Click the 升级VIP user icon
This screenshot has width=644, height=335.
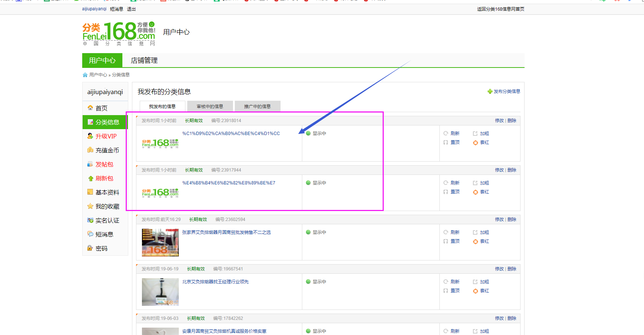point(90,136)
